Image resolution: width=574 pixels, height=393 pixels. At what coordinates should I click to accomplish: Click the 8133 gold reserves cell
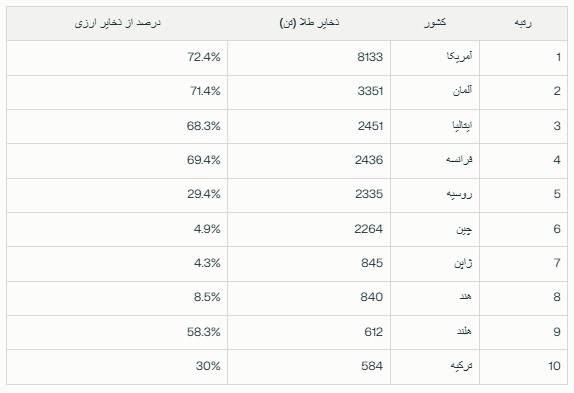pos(309,58)
